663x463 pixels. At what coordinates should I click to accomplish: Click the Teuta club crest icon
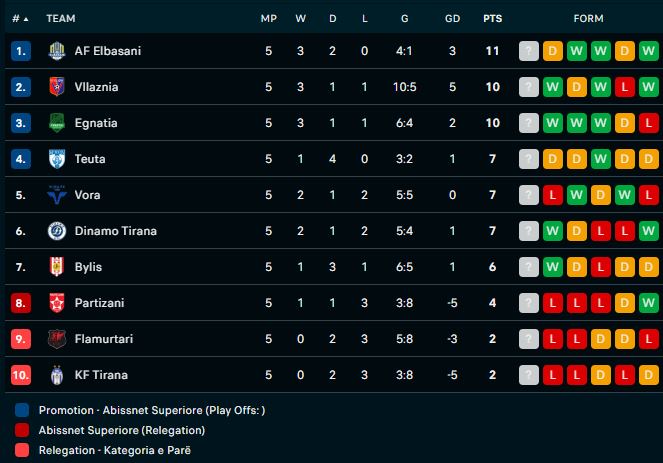coord(56,159)
